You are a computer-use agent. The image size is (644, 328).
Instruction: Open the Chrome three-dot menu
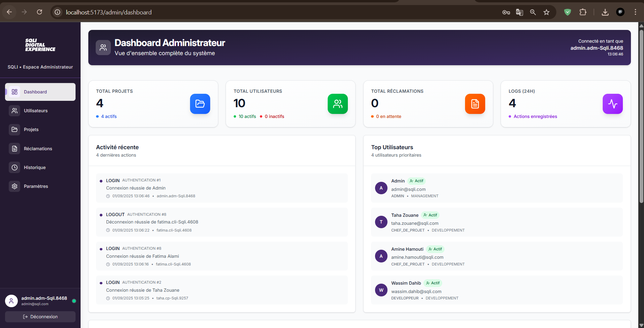[x=635, y=12]
